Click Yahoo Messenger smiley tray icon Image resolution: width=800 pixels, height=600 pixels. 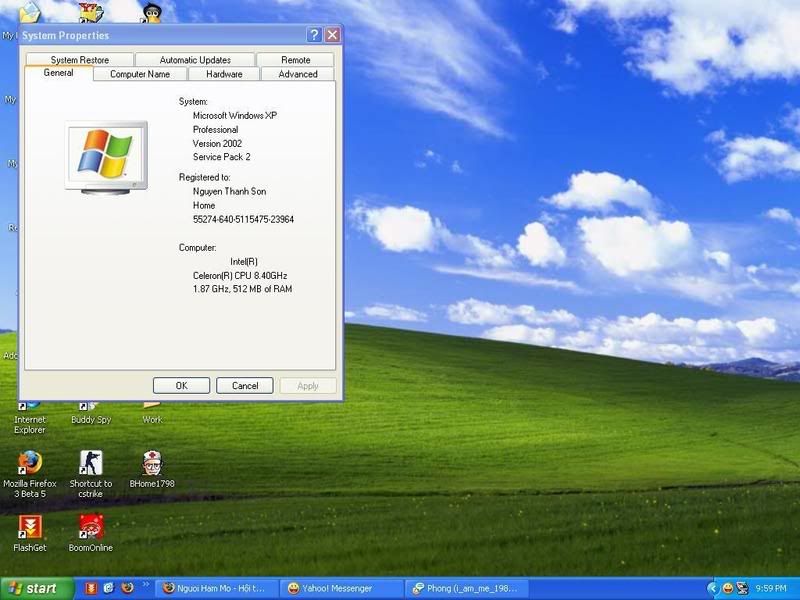728,589
